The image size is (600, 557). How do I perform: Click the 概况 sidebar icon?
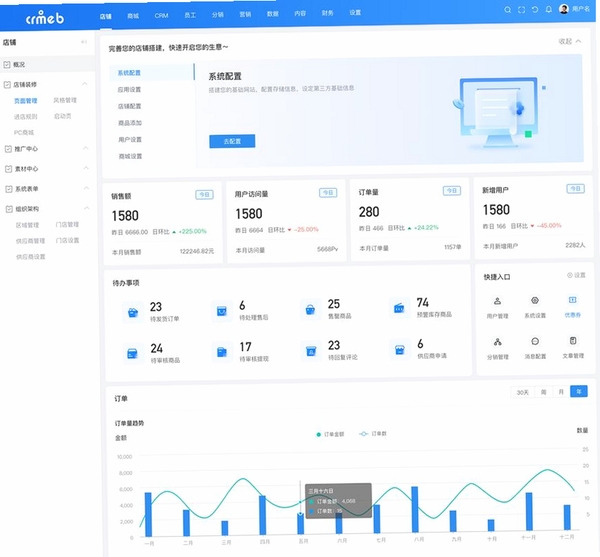click(7, 65)
